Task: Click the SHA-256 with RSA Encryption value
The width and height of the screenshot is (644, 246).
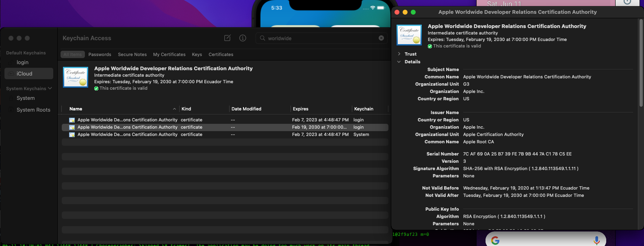Action: (x=520, y=168)
